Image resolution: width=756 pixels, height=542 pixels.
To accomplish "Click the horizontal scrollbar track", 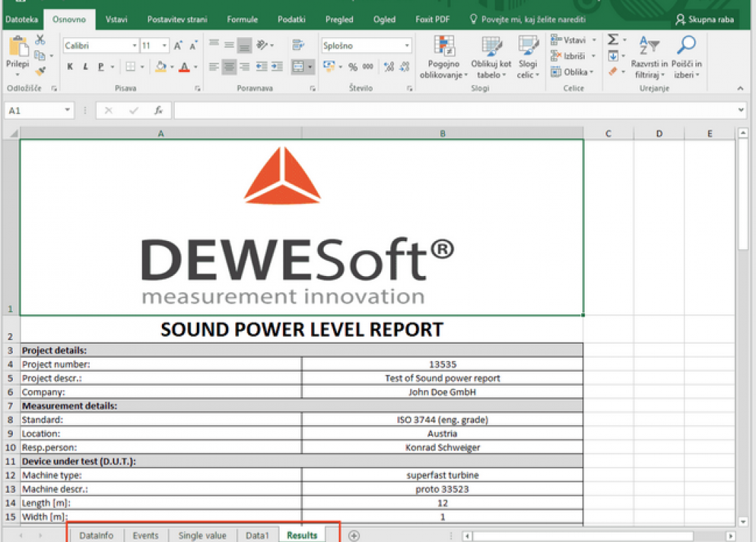I will pyautogui.click(x=598, y=536).
